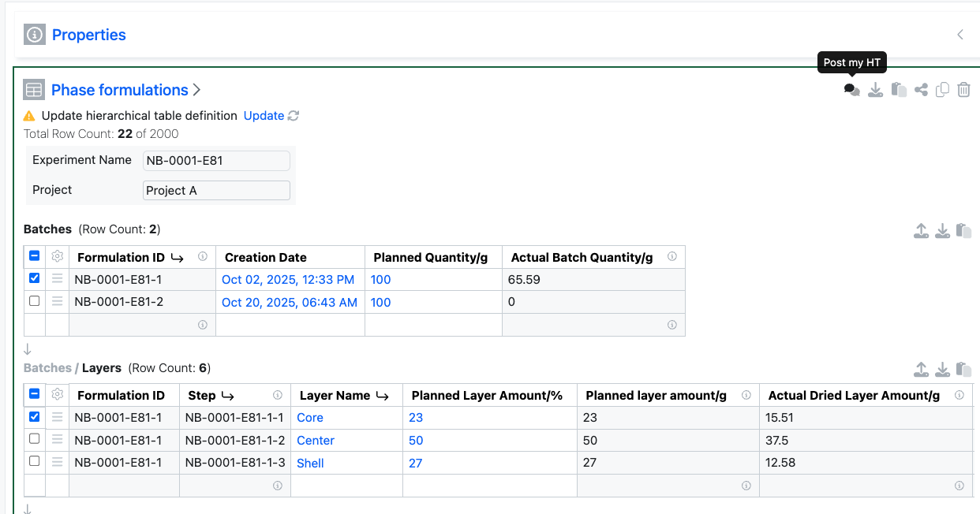Expand the Phase formulations title chevron
Viewport: 980px width, 514px height.
tap(197, 90)
